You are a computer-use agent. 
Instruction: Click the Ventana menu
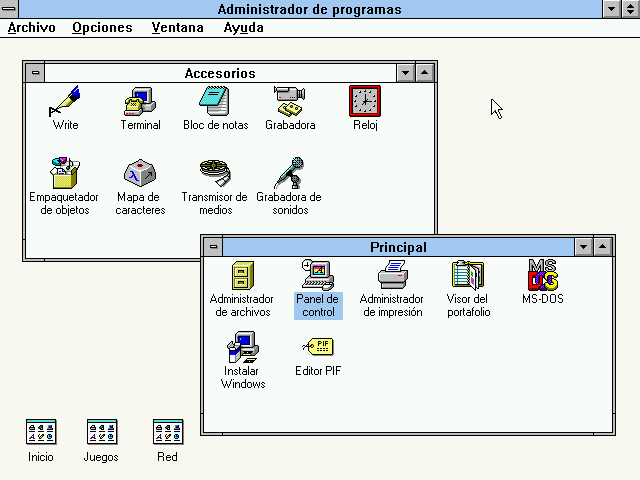coord(178,28)
